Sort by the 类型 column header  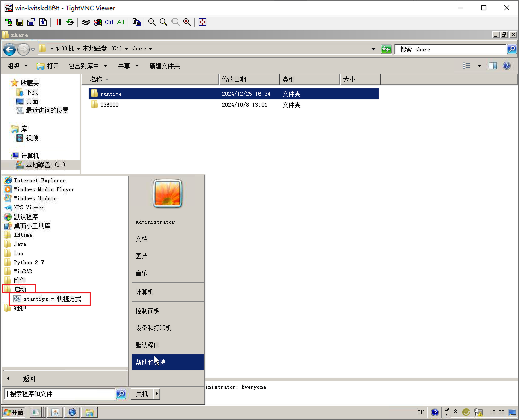tap(310, 79)
